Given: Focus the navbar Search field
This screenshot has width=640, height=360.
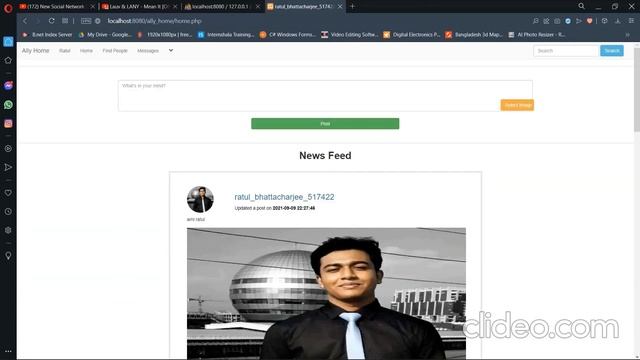Looking at the screenshot, I should tap(566, 51).
